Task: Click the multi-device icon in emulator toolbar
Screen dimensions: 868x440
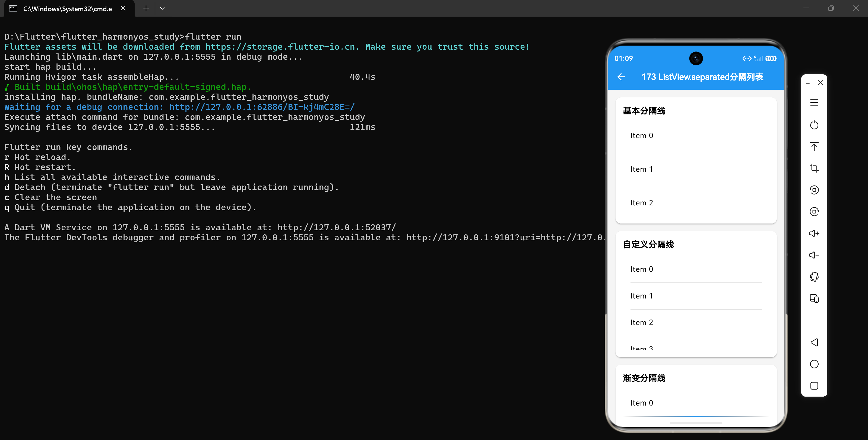Action: coord(814,298)
